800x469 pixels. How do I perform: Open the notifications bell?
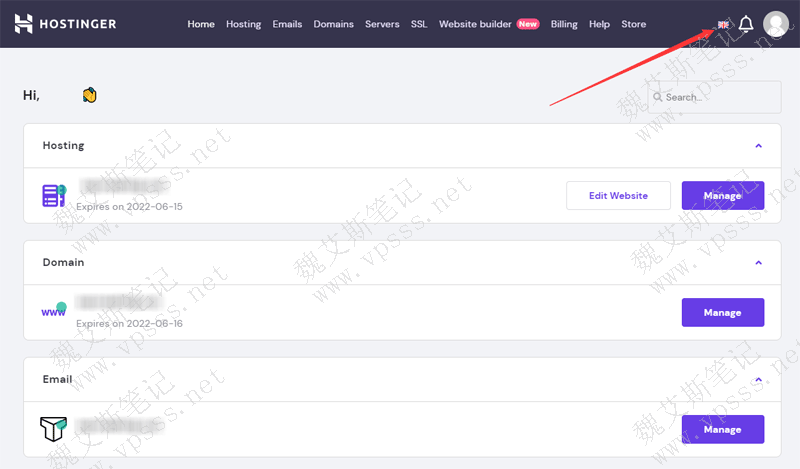[x=746, y=24]
